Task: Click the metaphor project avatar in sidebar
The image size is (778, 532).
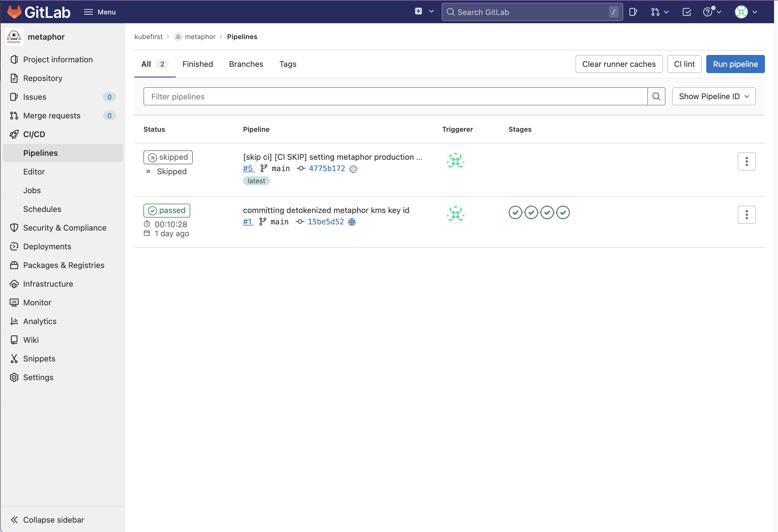Action: [x=14, y=37]
